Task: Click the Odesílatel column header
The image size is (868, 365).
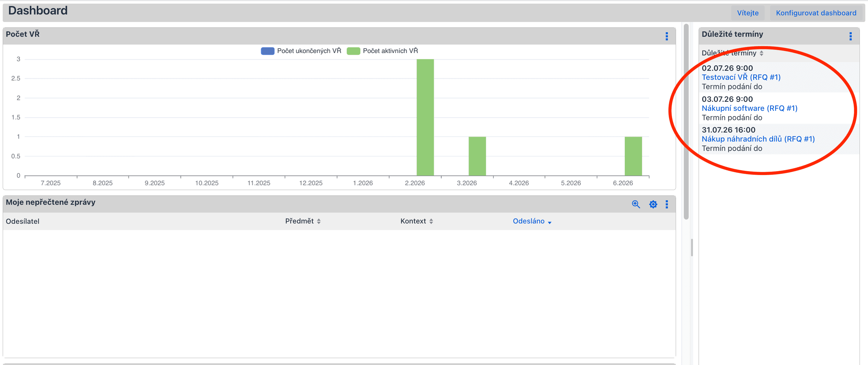Action: click(23, 221)
